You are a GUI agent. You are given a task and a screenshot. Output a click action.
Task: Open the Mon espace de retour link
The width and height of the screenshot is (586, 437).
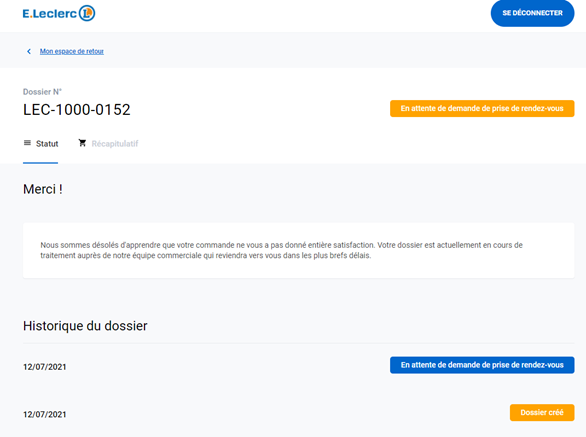coord(72,51)
